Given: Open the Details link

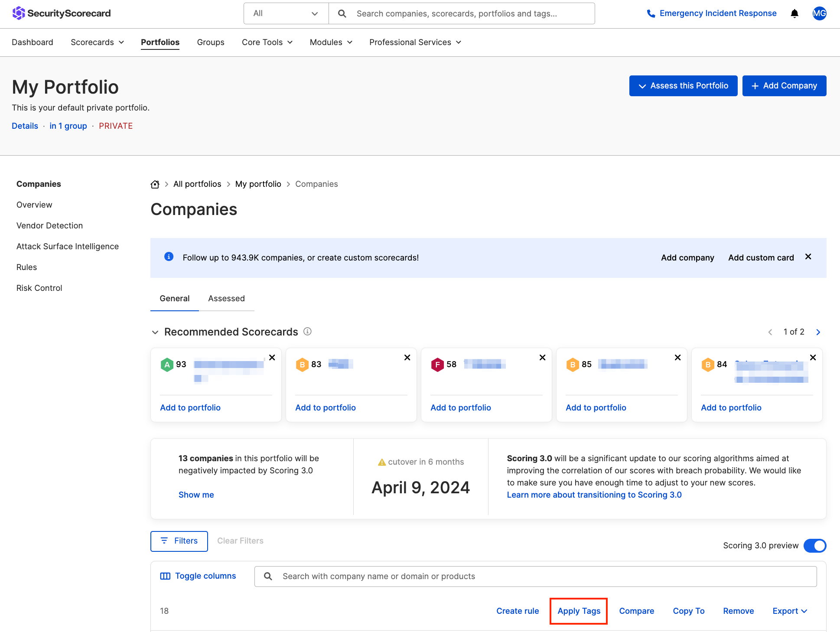Looking at the screenshot, I should 25,126.
